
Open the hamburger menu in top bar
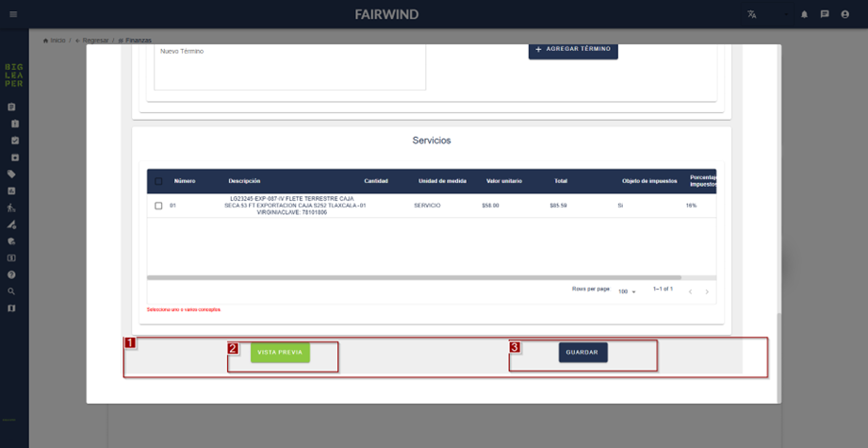coord(13,14)
